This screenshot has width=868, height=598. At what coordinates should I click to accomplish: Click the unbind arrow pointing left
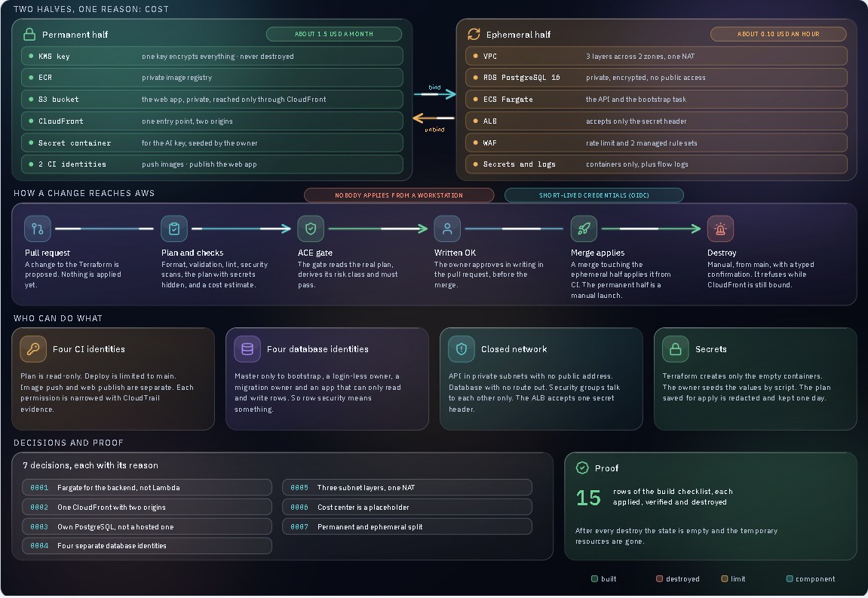(434, 118)
